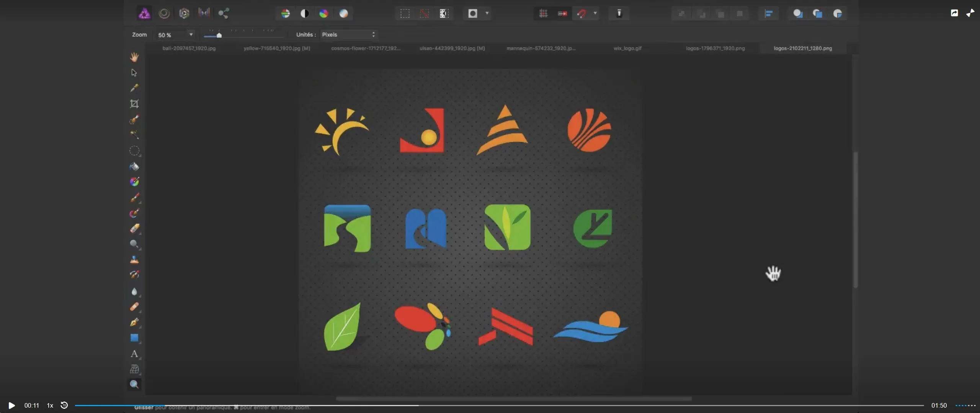Toggle quick mask button

[x=473, y=13]
